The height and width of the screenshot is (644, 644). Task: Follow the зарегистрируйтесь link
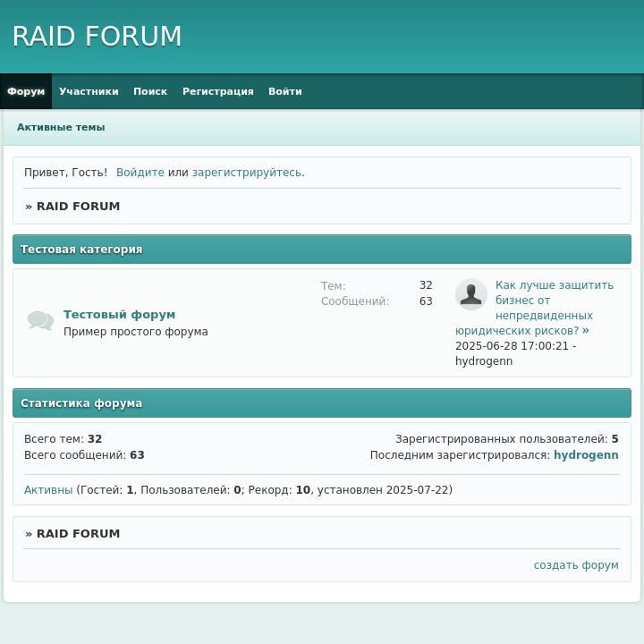[x=246, y=173]
